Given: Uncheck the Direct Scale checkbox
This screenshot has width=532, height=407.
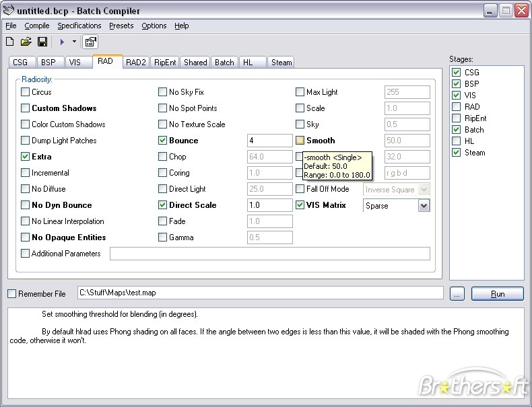Looking at the screenshot, I should tap(162, 205).
